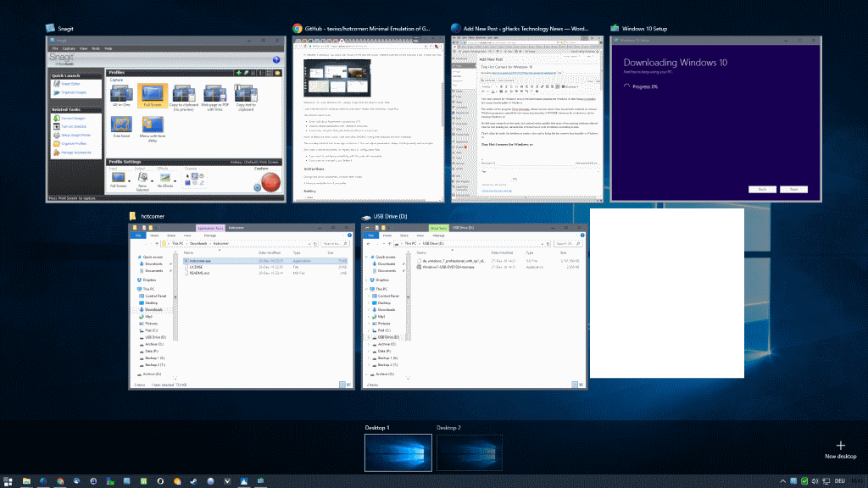Click Snagit's red Capture button

(270, 182)
